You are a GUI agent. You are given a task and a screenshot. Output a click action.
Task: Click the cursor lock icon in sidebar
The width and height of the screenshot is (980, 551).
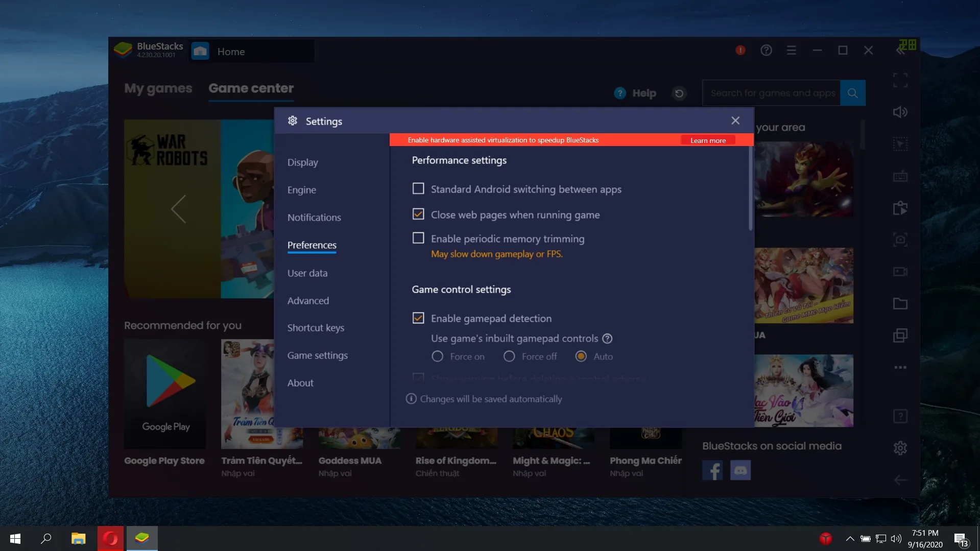(900, 144)
